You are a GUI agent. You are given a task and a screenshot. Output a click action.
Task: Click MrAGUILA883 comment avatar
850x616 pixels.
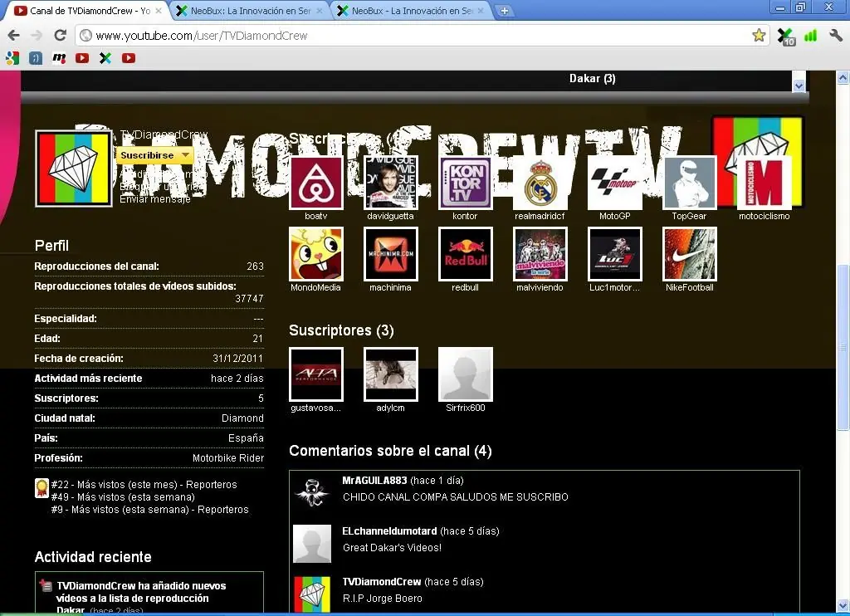312,493
